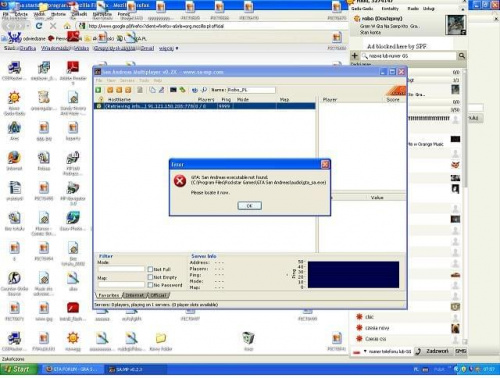
Task: Click the Name input field in SA-MP
Action: (x=251, y=90)
